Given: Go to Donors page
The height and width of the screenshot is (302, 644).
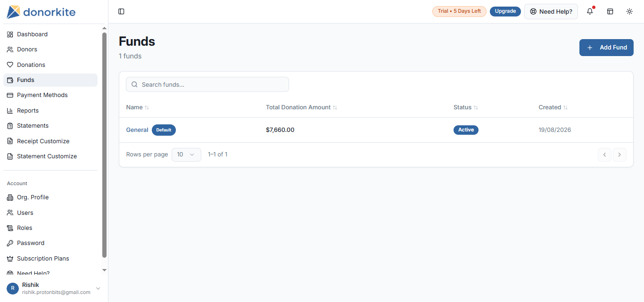Looking at the screenshot, I should tap(50, 49).
